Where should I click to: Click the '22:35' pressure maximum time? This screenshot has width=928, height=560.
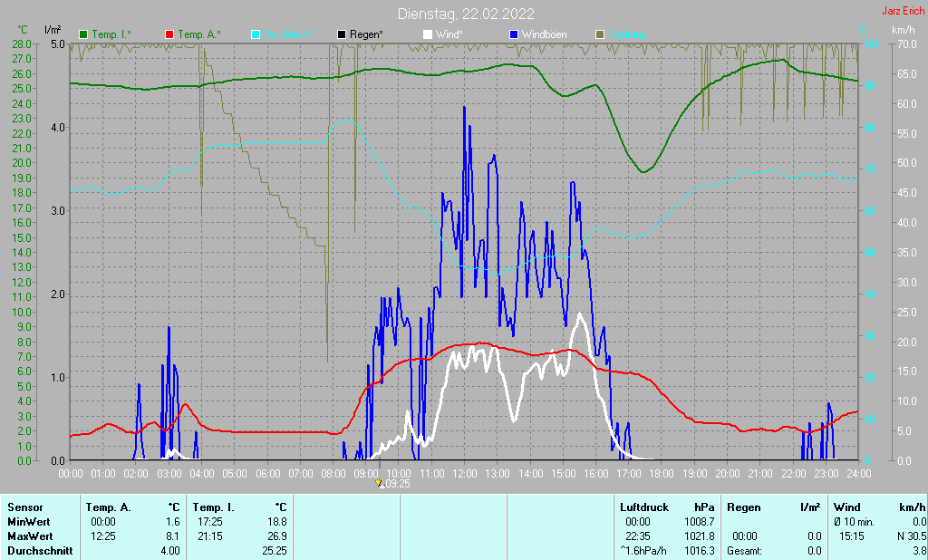tap(637, 536)
